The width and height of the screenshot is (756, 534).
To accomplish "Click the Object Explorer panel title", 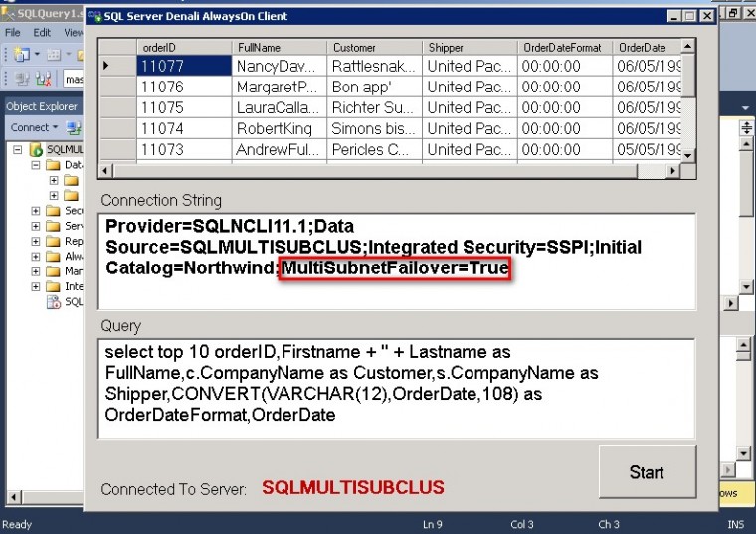I will click(x=42, y=106).
